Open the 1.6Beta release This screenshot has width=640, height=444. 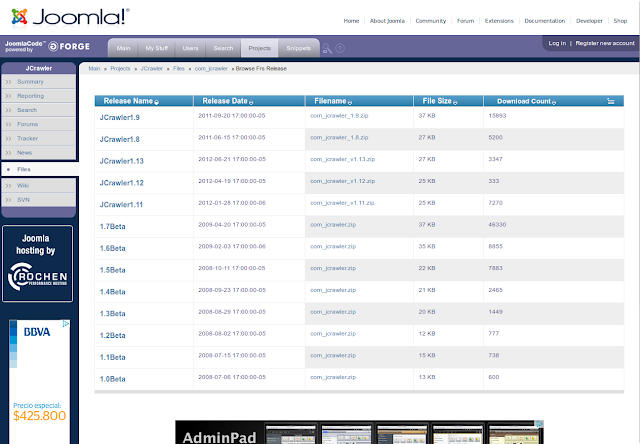tap(113, 249)
